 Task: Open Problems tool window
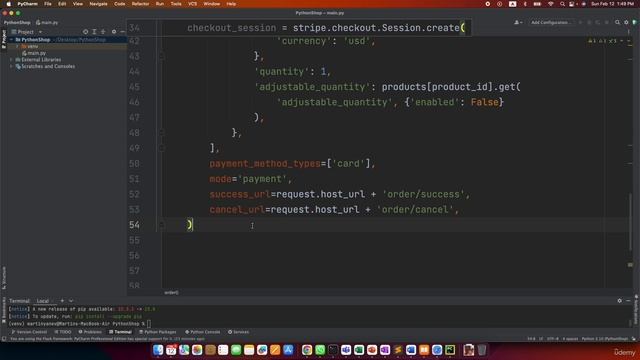90,332
